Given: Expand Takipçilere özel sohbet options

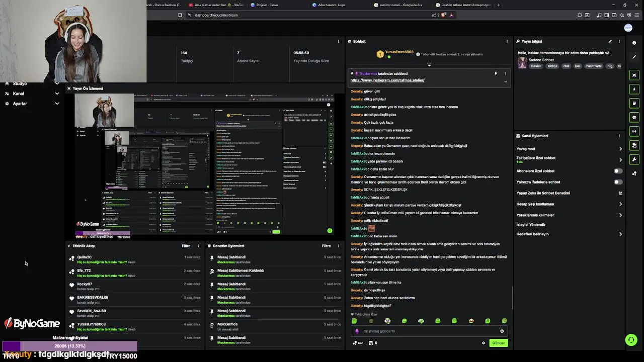Looking at the screenshot, I should (x=620, y=160).
